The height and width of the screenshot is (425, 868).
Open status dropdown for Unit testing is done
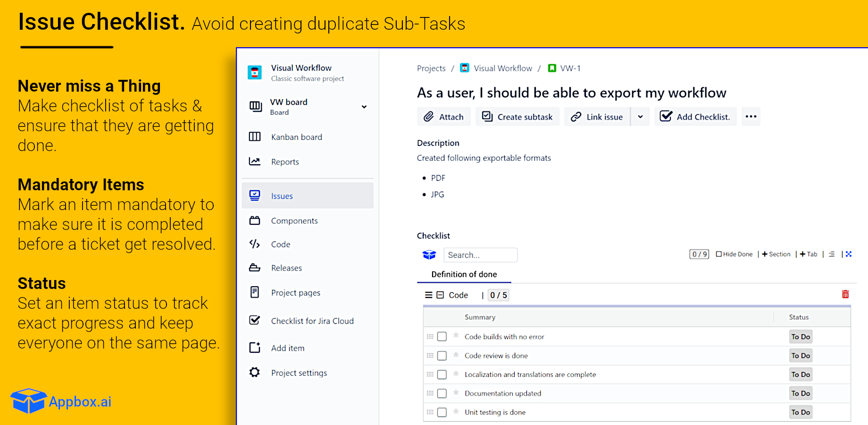click(x=801, y=412)
